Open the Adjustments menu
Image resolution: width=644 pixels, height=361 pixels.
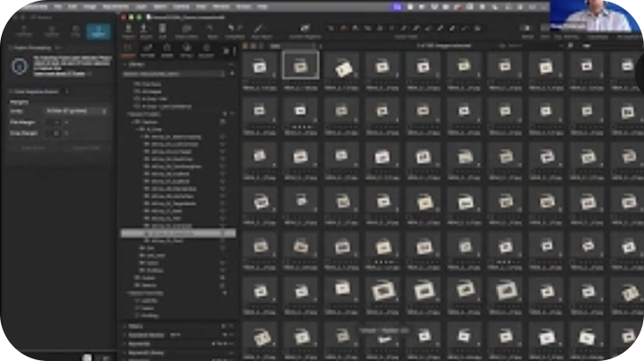[x=116, y=6]
